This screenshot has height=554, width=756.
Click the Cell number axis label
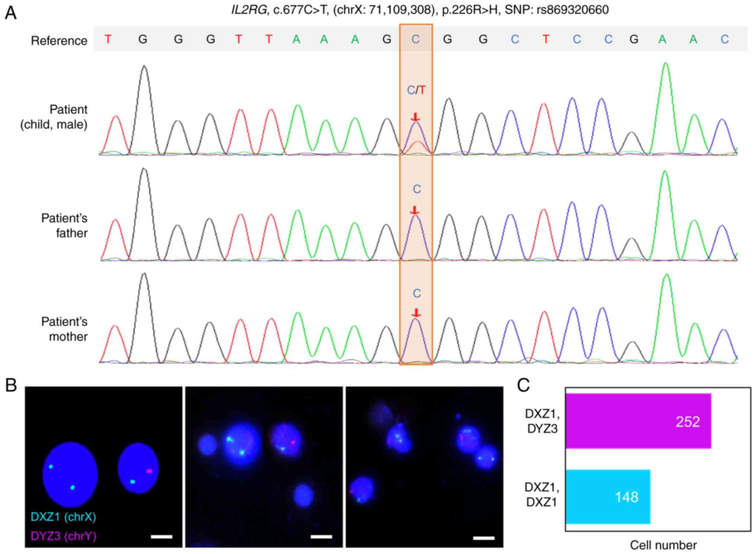pos(663,545)
